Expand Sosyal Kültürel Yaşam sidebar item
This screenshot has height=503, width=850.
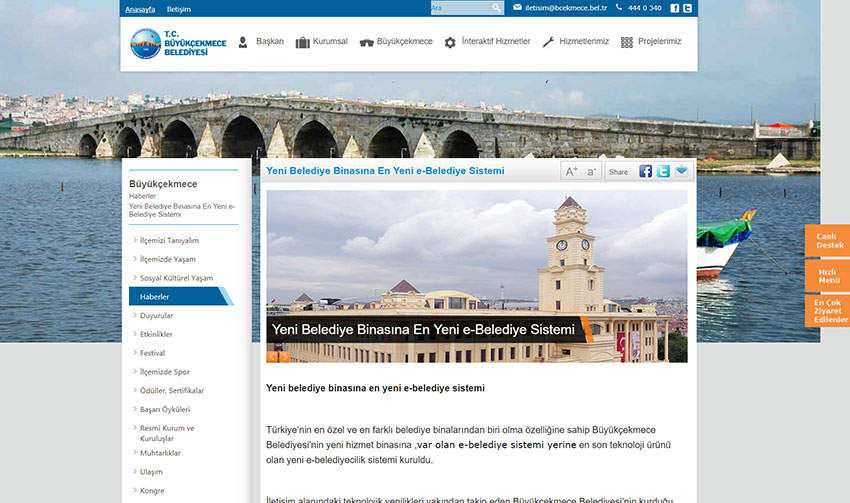tap(176, 278)
